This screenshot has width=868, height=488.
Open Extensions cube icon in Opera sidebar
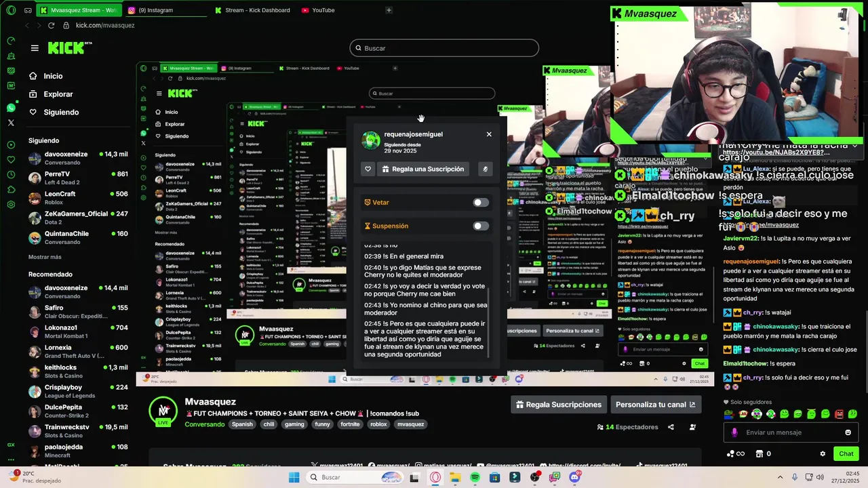11,189
